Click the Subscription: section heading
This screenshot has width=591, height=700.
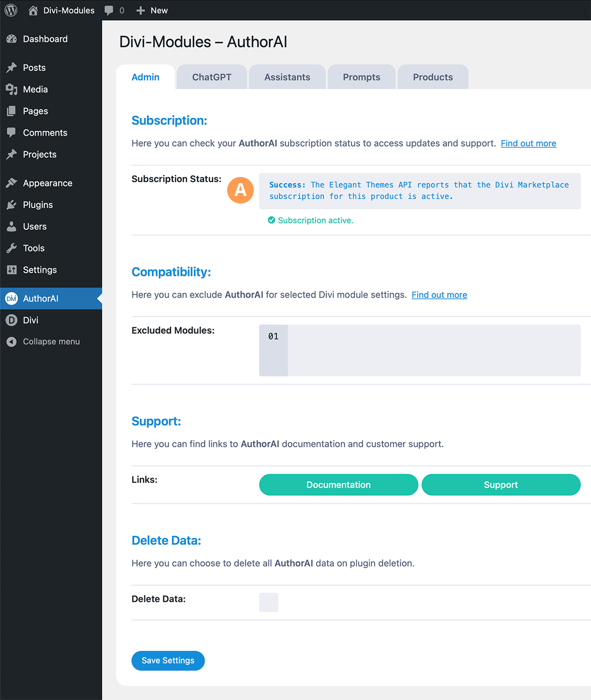coord(169,121)
